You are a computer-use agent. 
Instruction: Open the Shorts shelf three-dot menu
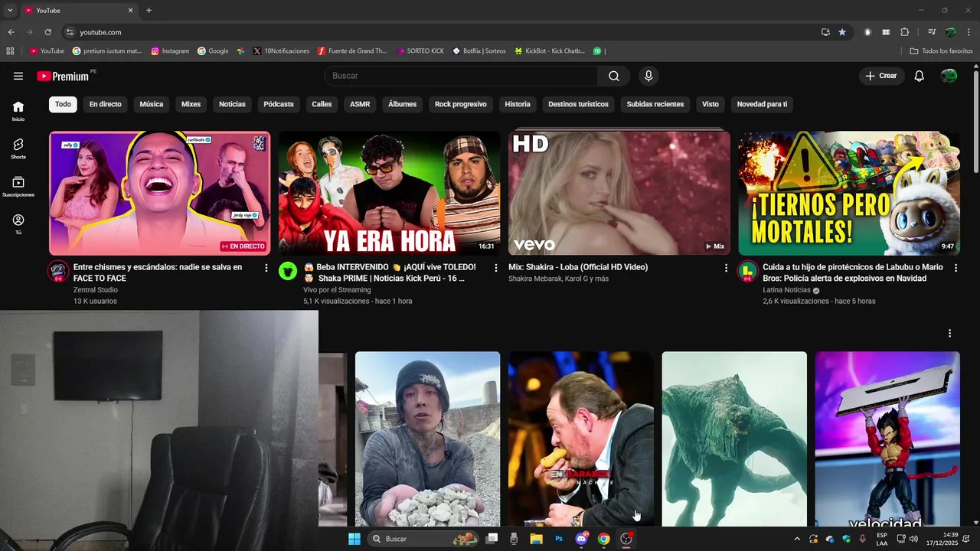pyautogui.click(x=949, y=334)
